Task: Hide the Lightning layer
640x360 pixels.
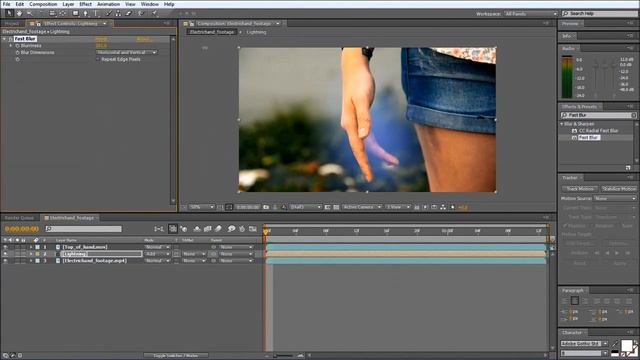Action: (5, 254)
